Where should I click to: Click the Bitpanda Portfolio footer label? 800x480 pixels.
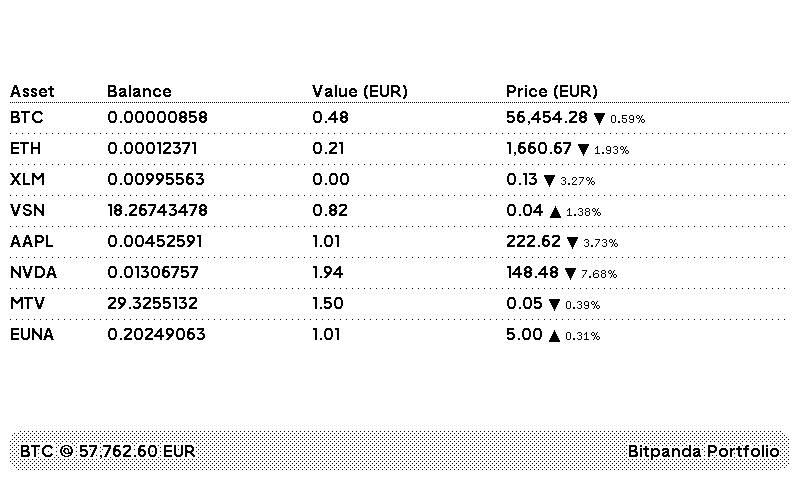tap(704, 452)
